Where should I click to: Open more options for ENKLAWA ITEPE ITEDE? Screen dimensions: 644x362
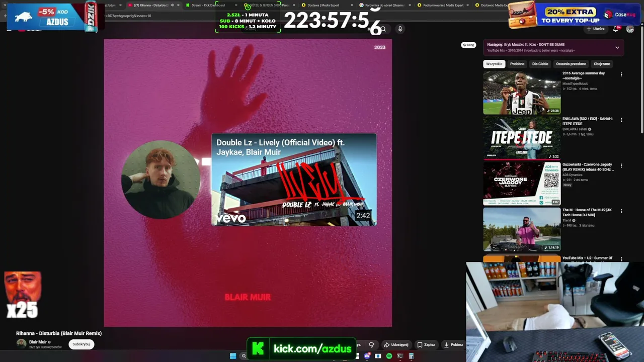(x=621, y=120)
